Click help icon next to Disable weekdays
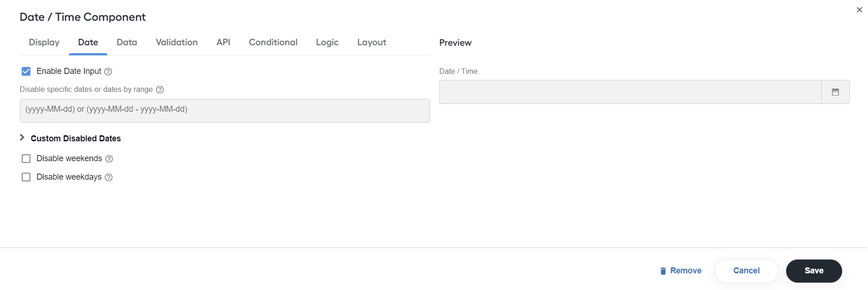The image size is (868, 290). [x=109, y=177]
